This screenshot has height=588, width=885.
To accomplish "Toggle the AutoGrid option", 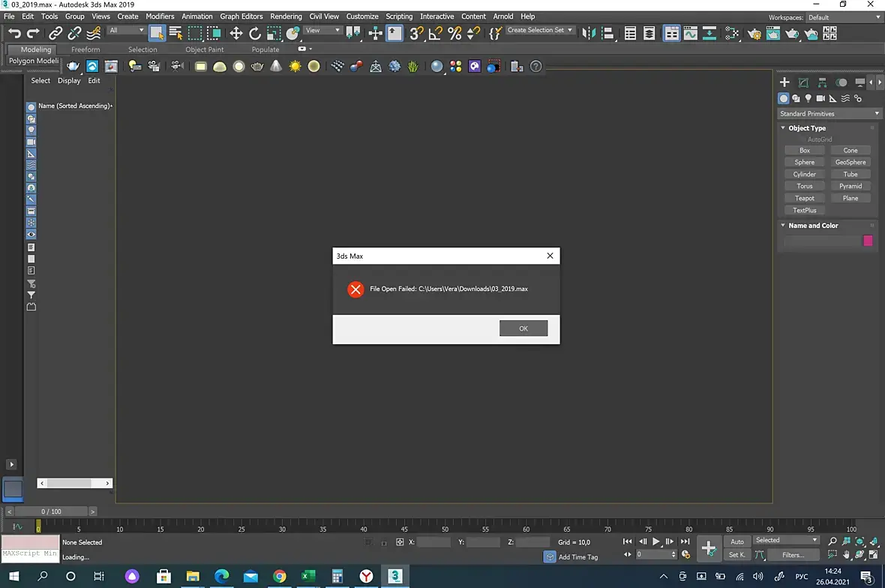I will [819, 139].
